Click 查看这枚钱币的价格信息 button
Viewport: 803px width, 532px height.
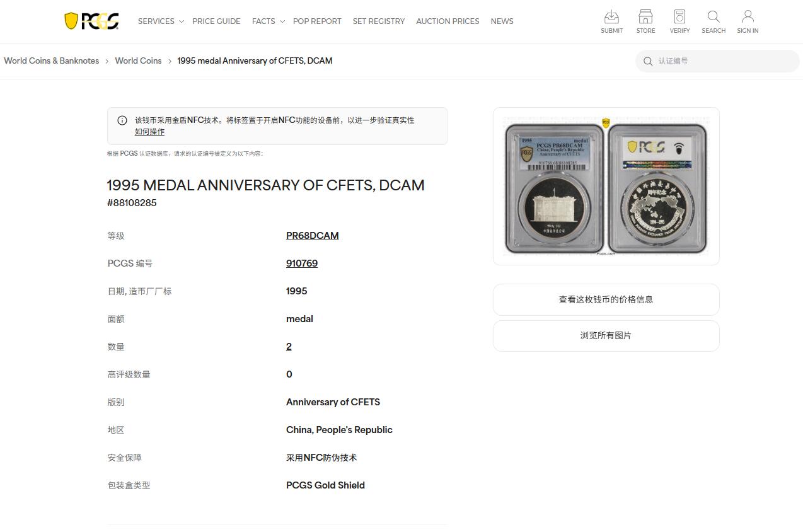[x=606, y=299]
